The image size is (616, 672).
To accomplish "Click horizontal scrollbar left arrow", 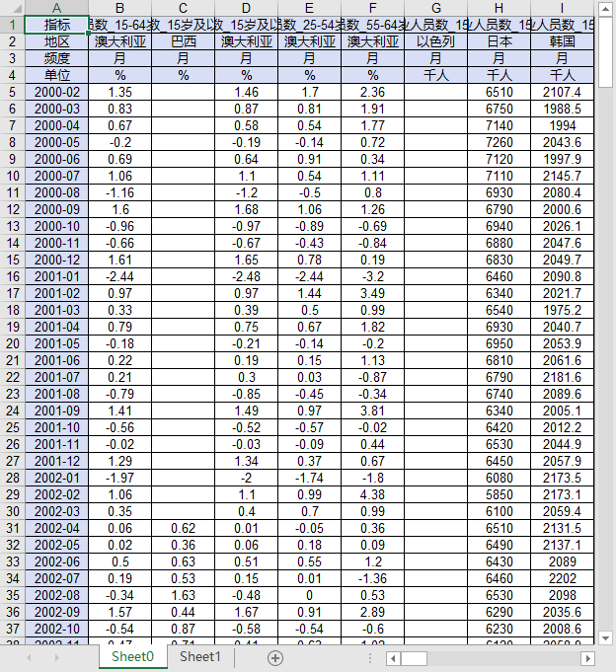I will [x=394, y=658].
